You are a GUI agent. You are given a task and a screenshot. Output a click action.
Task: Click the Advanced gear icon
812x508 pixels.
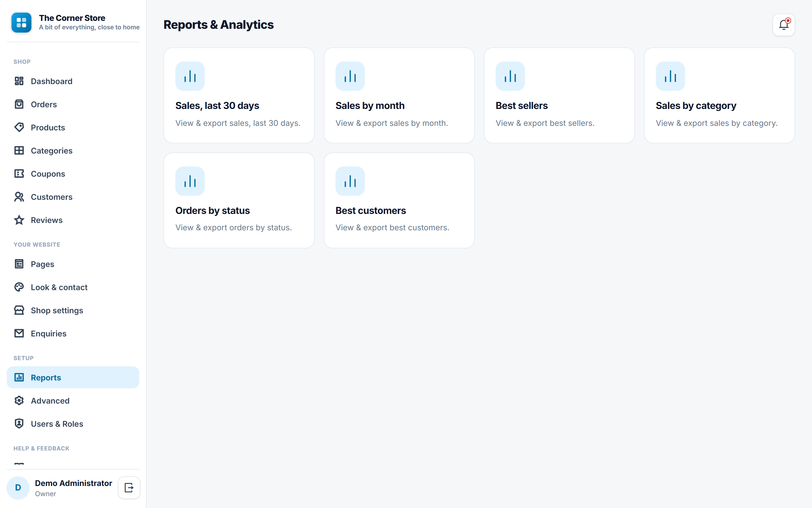19,400
